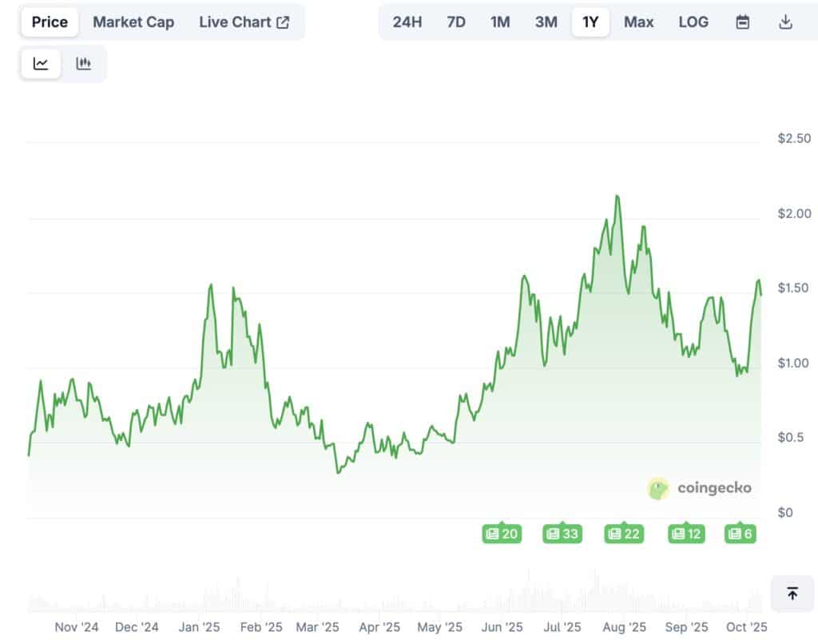
Task: Open the 7D timeframe option
Action: tap(455, 22)
